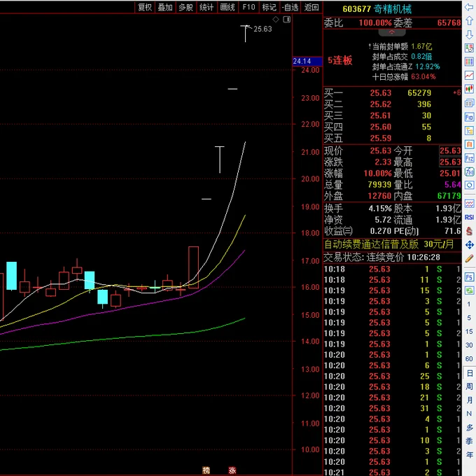The height and width of the screenshot is (476, 476).
Task: Click the 25.63 high price annotation
Action: tap(262, 29)
